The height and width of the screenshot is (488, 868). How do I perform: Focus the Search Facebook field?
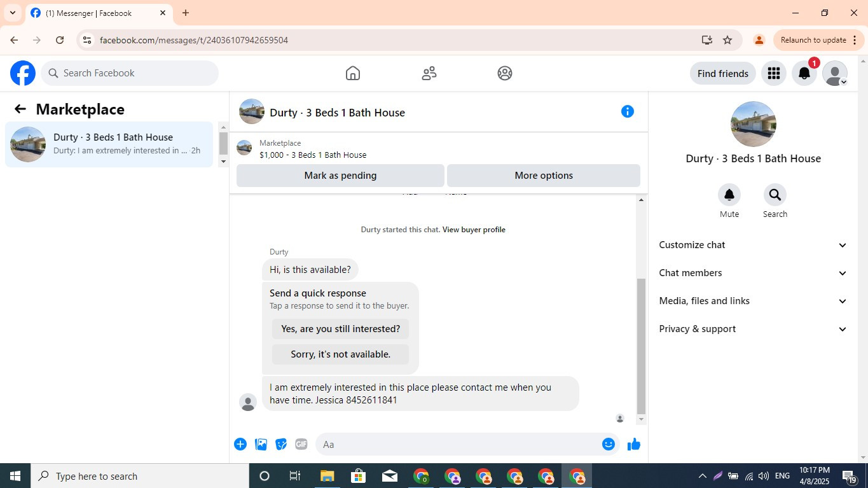pos(130,73)
